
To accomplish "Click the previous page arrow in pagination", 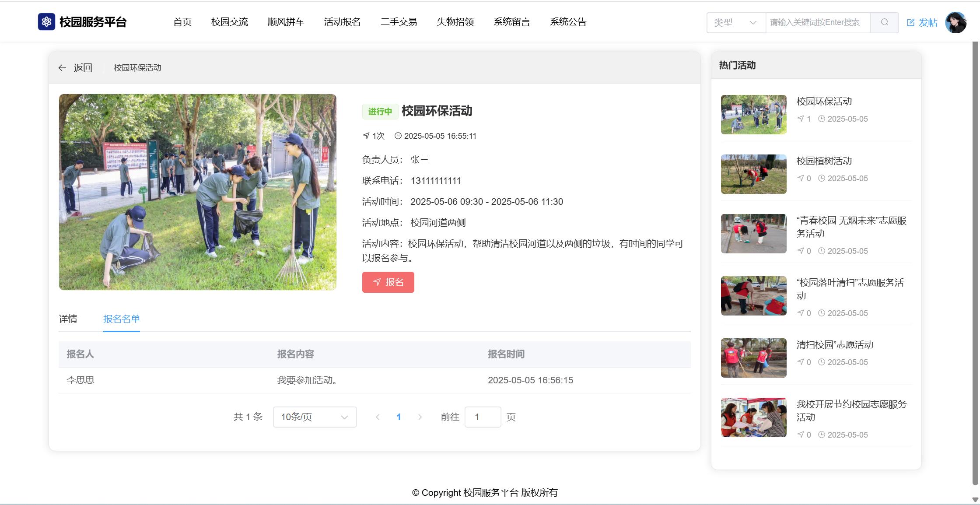I will [378, 417].
